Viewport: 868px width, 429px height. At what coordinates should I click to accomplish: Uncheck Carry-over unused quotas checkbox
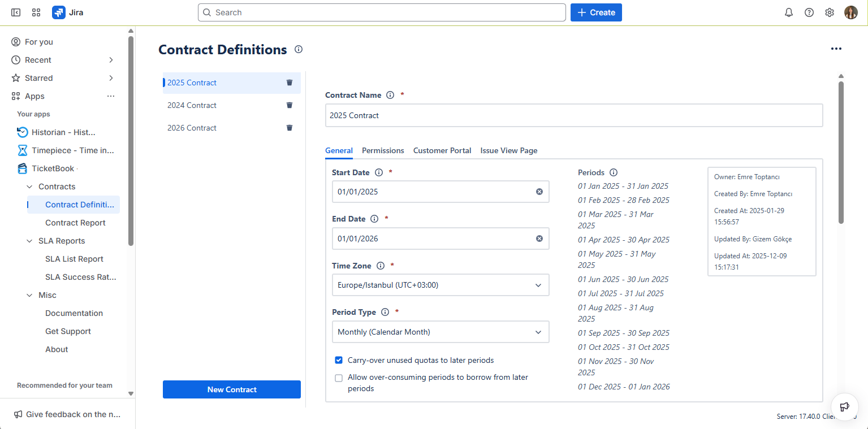click(x=339, y=360)
